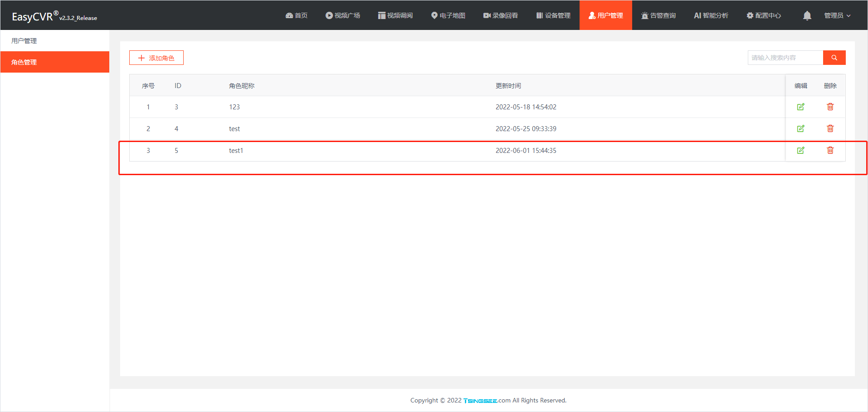Delete role 123 with the trash icon
This screenshot has width=868, height=412.
coord(830,107)
